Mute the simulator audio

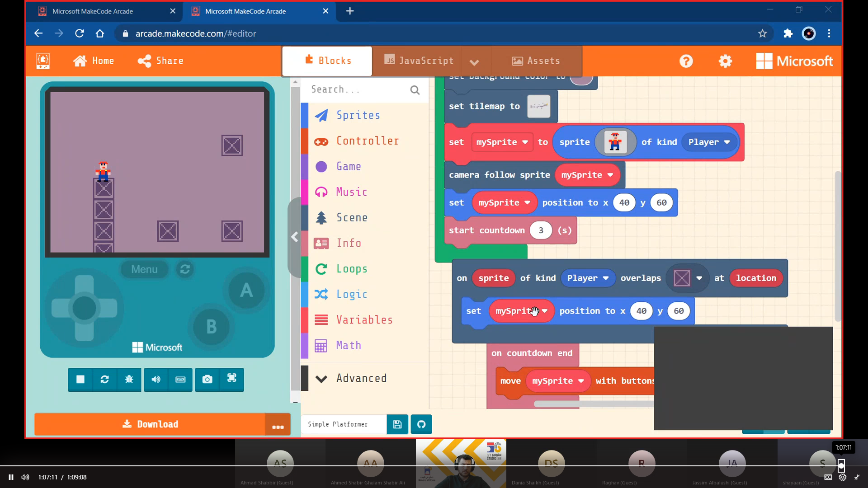click(x=156, y=379)
